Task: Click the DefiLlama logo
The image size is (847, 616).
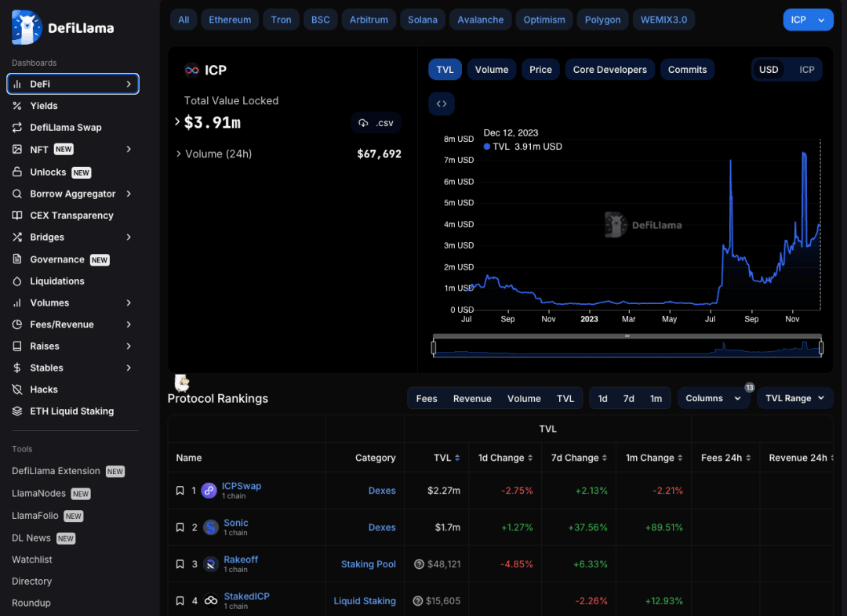Action: pos(63,27)
